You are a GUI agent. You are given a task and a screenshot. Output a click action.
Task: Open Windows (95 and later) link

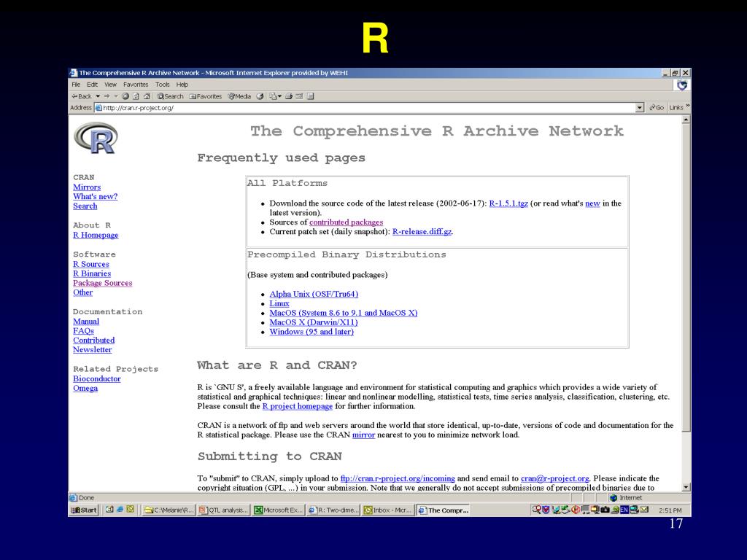(311, 332)
